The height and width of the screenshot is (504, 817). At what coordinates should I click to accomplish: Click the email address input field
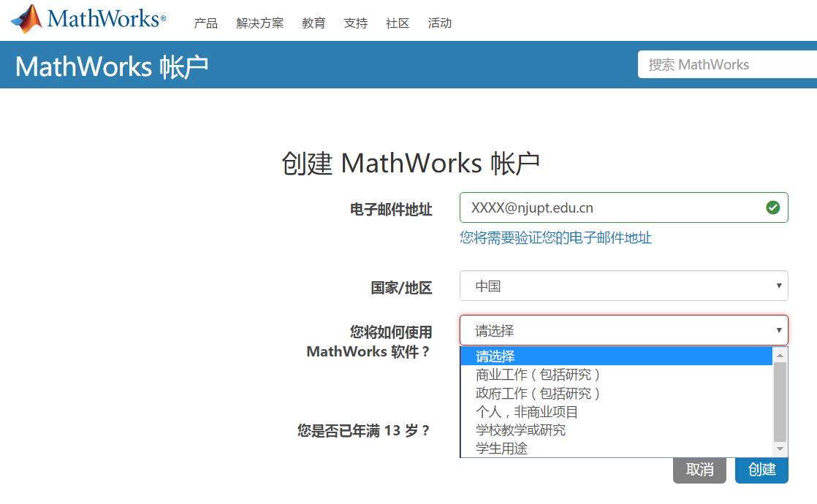[623, 207]
